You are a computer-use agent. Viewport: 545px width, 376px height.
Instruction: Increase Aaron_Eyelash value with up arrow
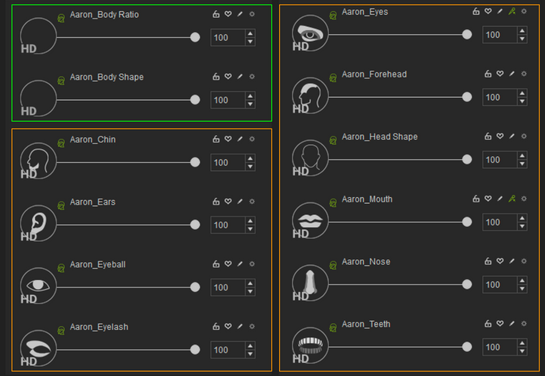pos(250,346)
